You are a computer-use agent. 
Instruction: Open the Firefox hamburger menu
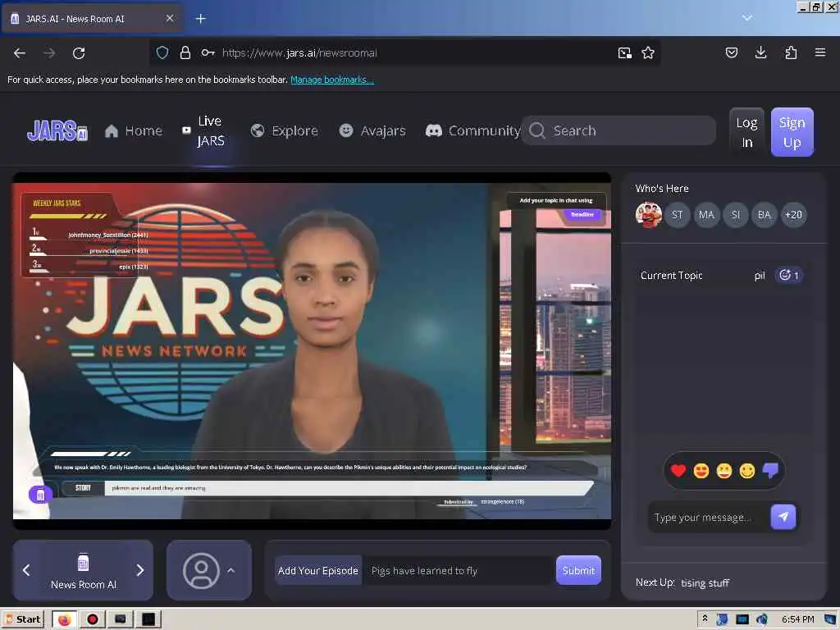(x=820, y=52)
